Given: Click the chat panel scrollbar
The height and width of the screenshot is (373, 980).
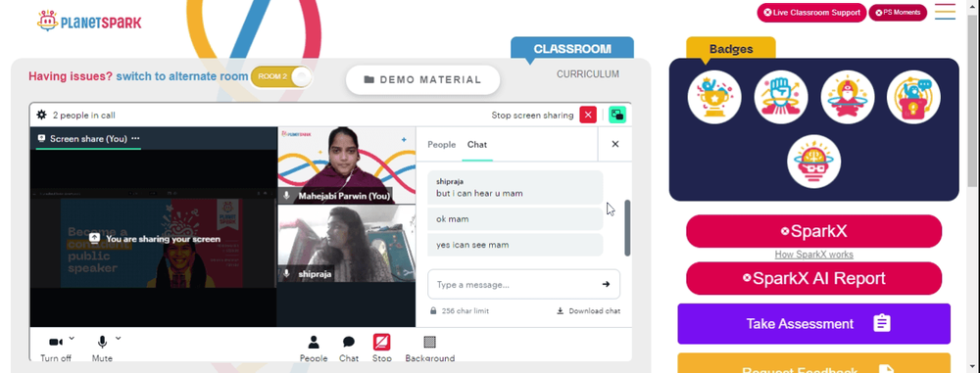Looking at the screenshot, I should [627, 227].
